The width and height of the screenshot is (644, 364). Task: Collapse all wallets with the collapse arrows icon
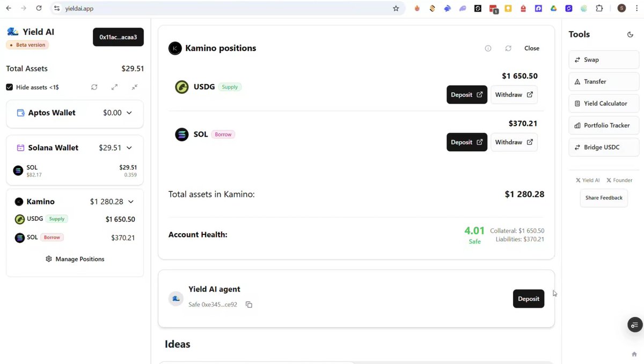[135, 87]
